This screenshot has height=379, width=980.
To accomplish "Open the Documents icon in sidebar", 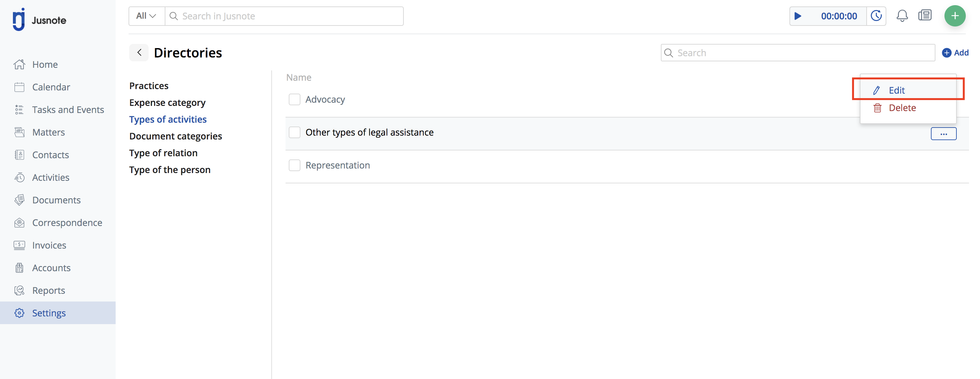I will [19, 200].
